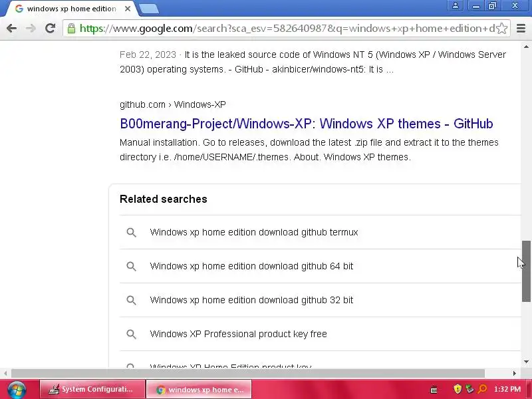The image size is (532, 399).
Task: Click the orange magnifier tray icon
Action: [482, 389]
